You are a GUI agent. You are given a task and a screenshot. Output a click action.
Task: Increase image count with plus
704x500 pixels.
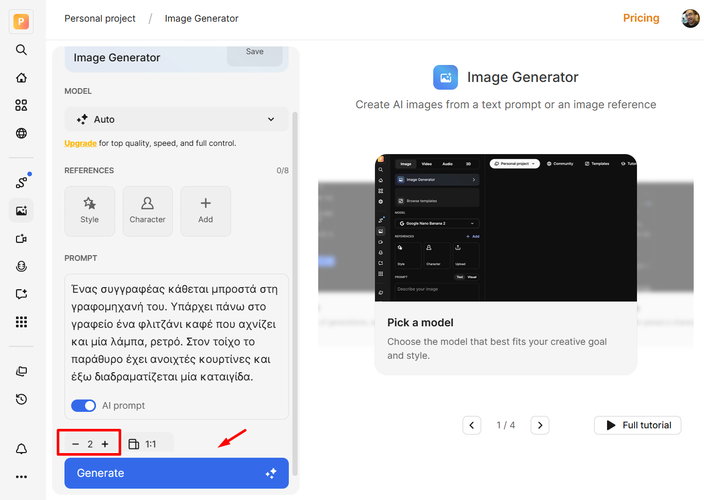click(105, 444)
